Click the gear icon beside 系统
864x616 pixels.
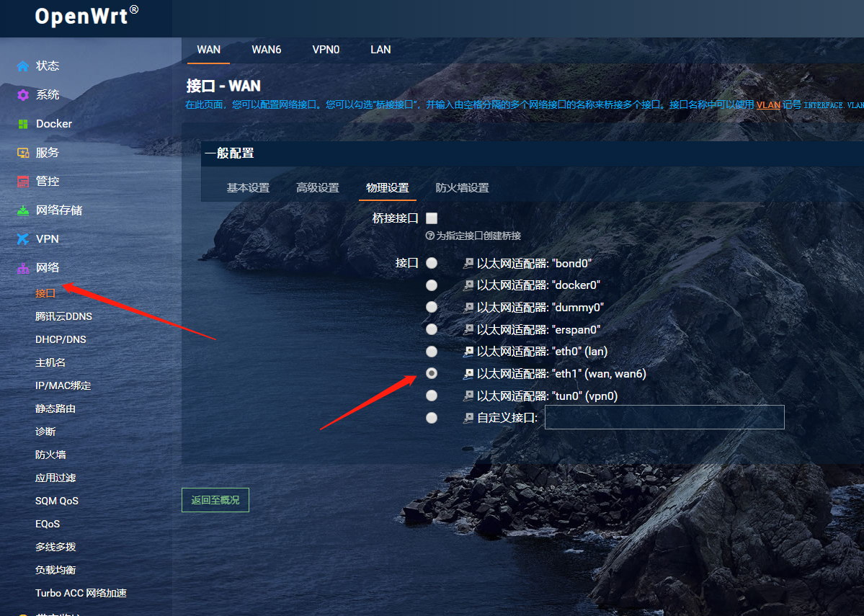[23, 95]
